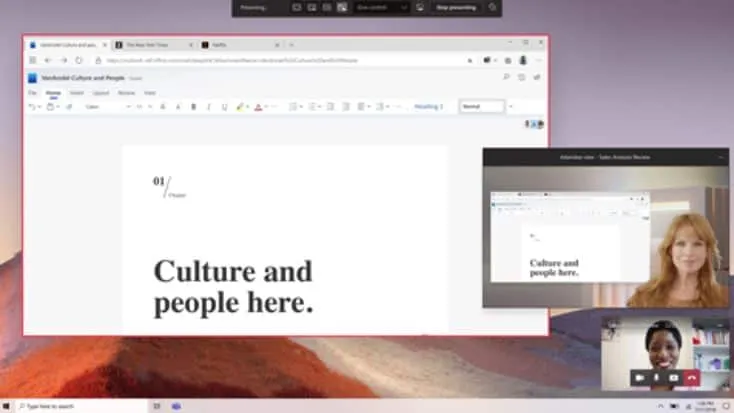Toggle camera in the Teams call controls
The width and height of the screenshot is (734, 413).
tap(639, 377)
